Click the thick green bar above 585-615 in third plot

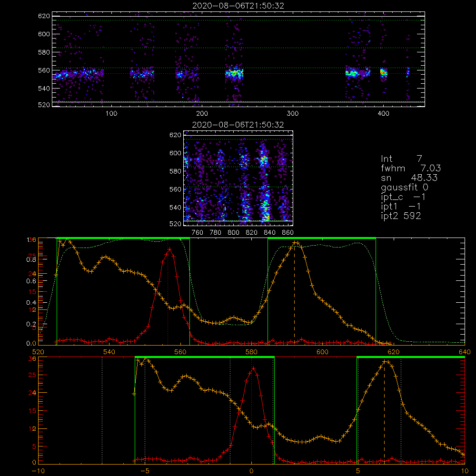[322, 238]
